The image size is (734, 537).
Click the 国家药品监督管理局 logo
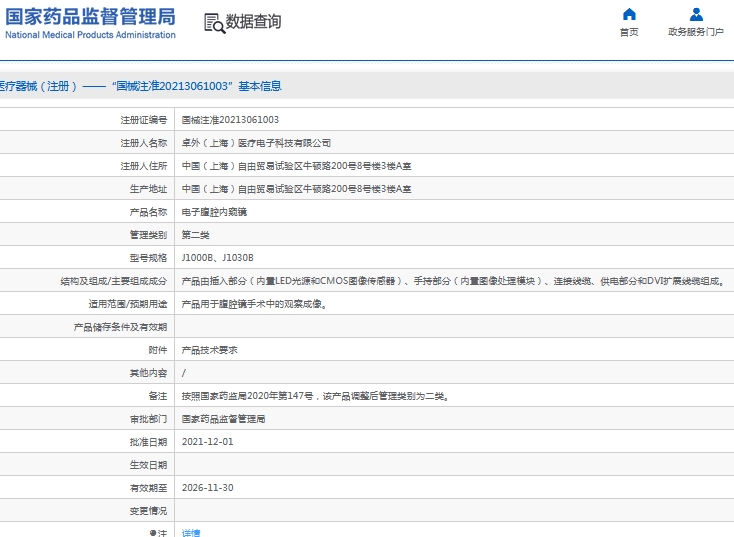point(90,17)
